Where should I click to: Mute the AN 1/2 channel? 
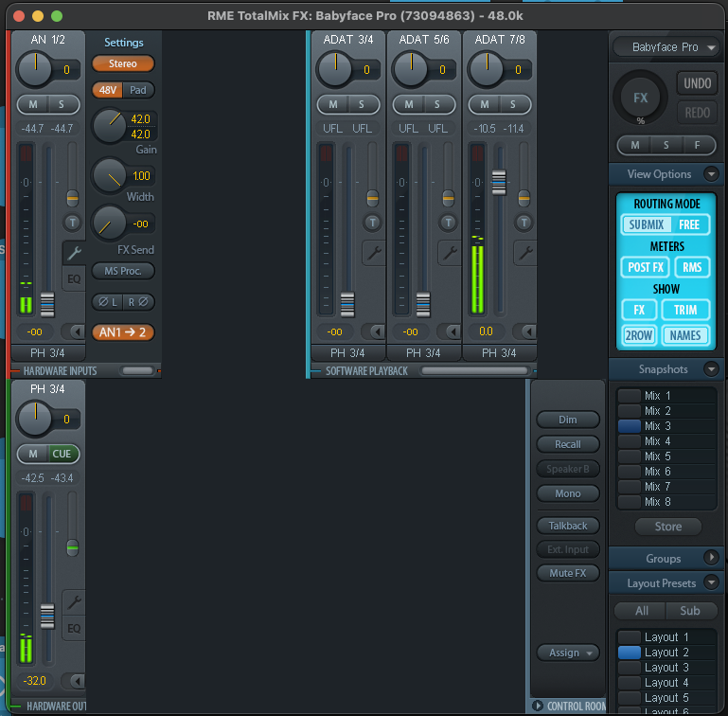[x=33, y=104]
